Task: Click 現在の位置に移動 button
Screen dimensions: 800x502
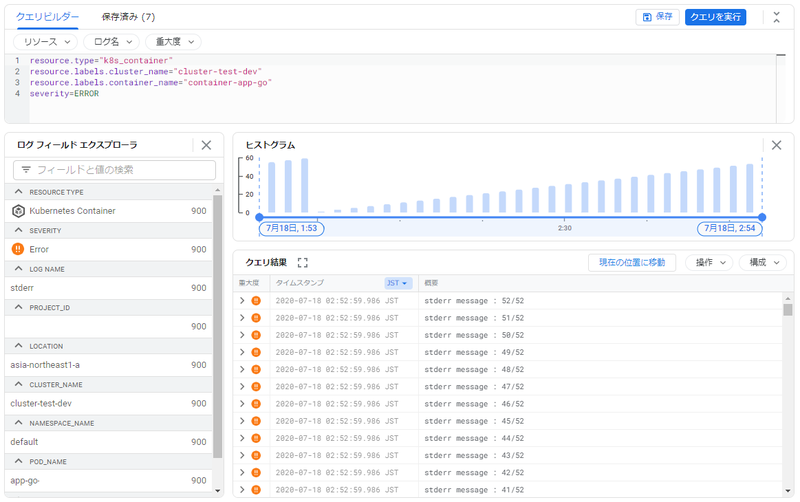Action: click(632, 263)
